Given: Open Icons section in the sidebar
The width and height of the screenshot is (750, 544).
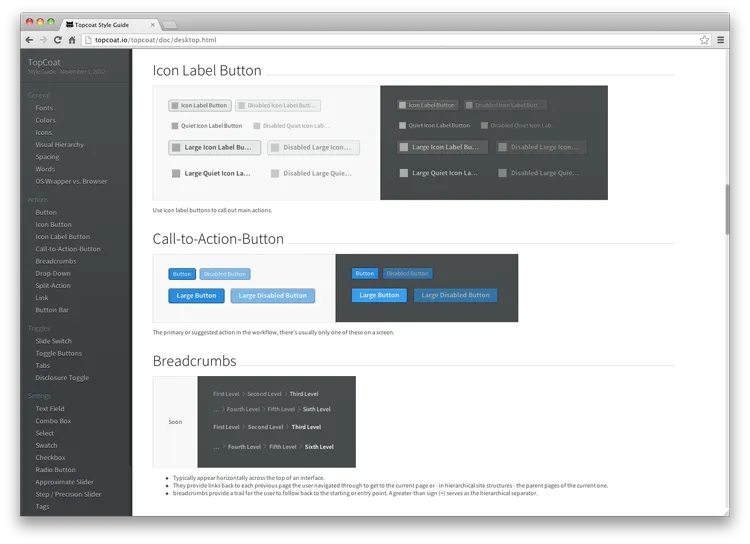Looking at the screenshot, I should point(44,133).
